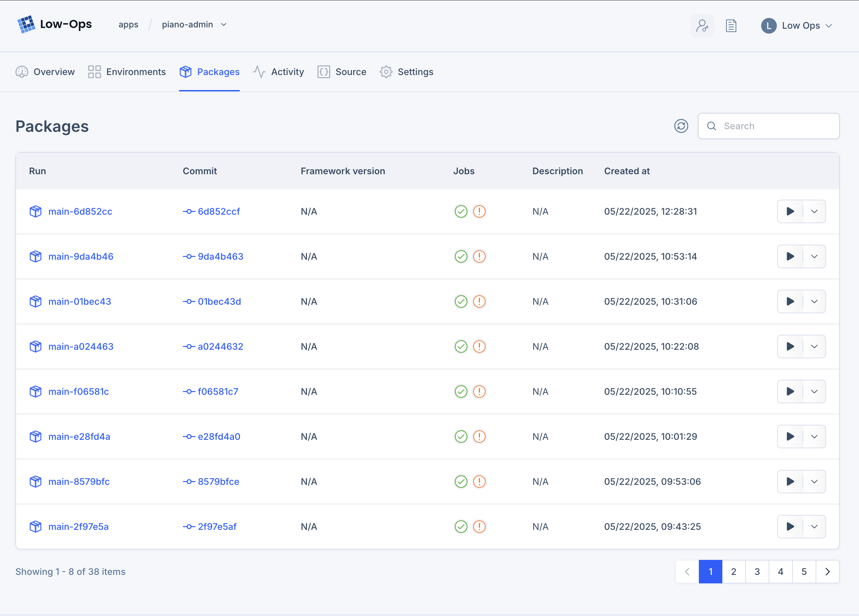Screen dimensions: 859x616
Task: Click the apps breadcrumb link
Action: click(128, 24)
